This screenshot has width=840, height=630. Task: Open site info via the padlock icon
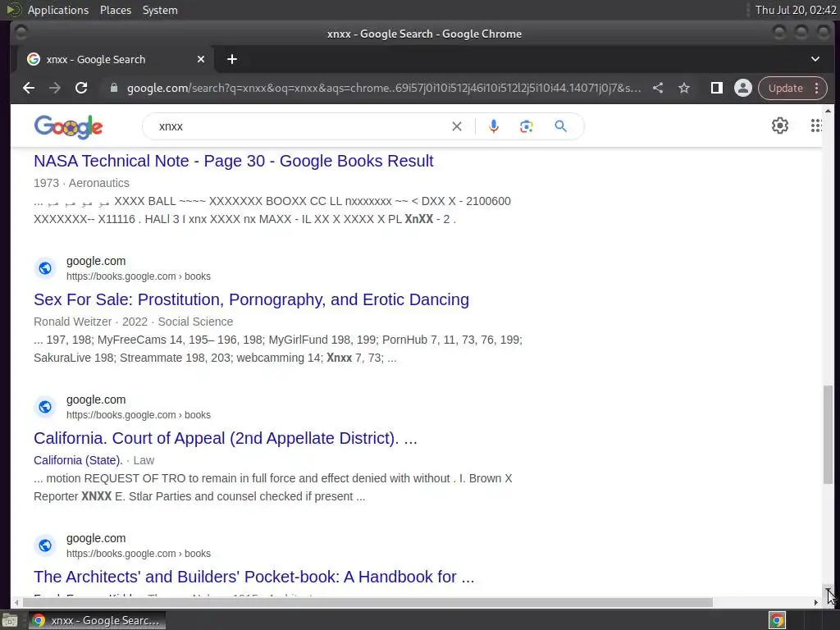pyautogui.click(x=113, y=88)
